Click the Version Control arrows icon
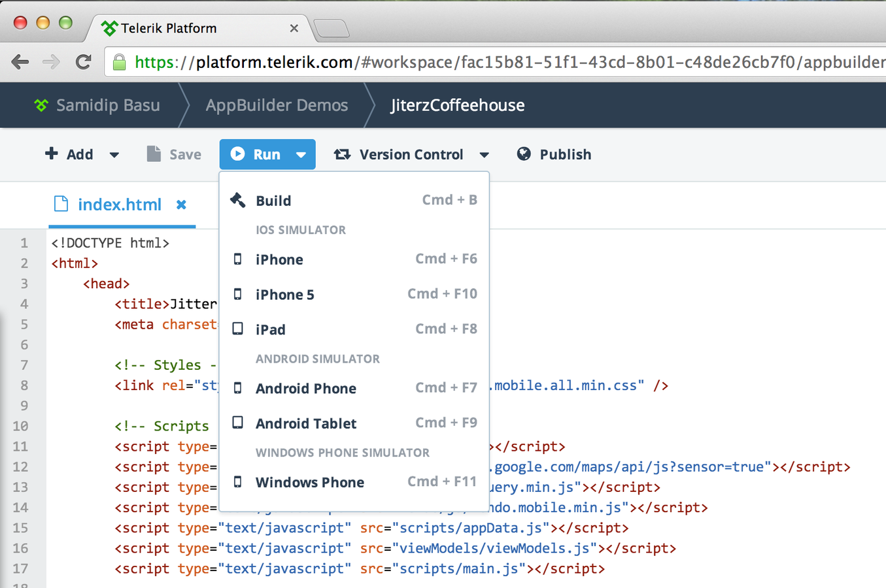Viewport: 886px width, 588px height. click(x=342, y=154)
